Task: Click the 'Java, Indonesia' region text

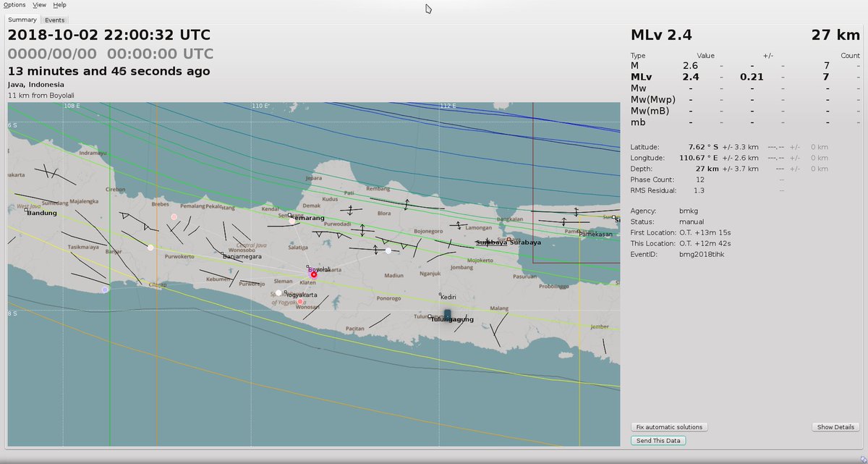Action: coord(36,85)
